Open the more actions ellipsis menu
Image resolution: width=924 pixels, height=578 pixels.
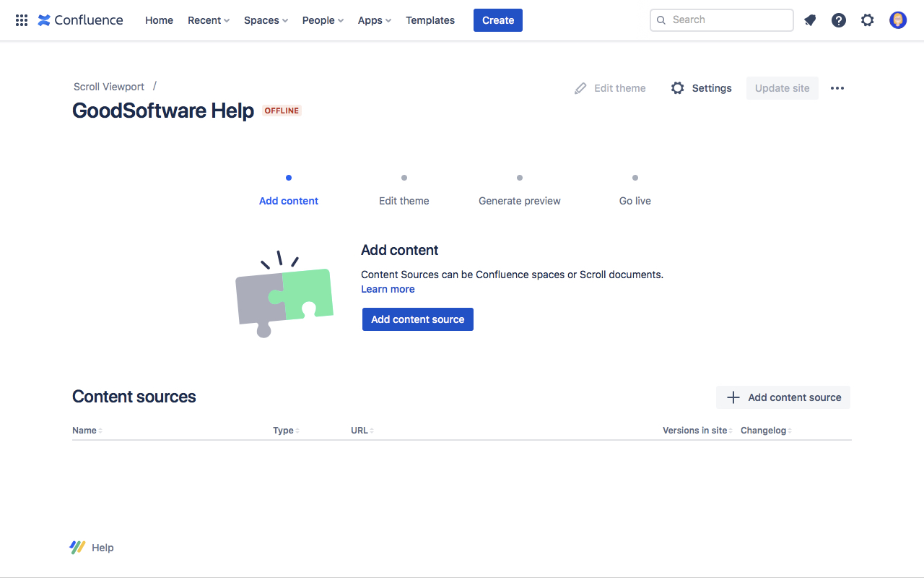coord(837,88)
